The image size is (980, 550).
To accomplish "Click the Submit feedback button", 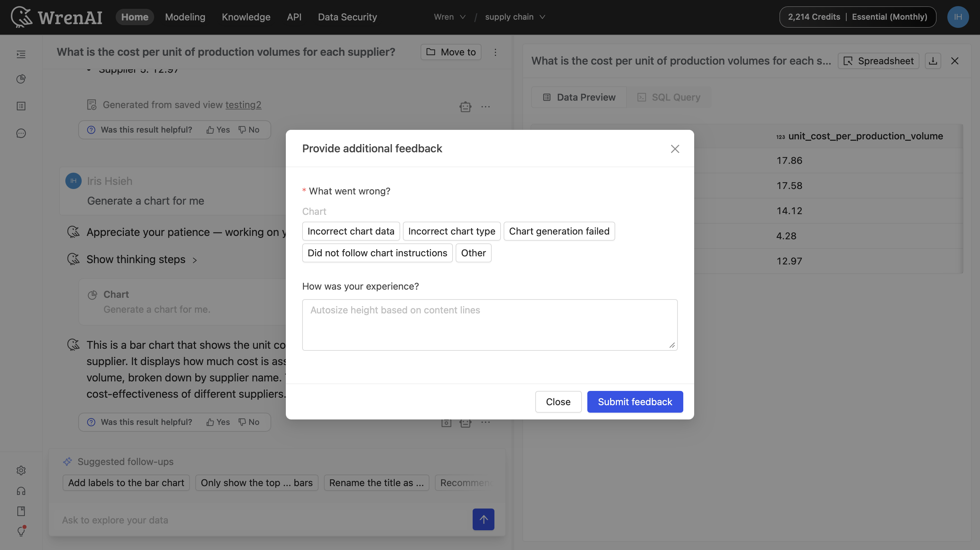I will (635, 401).
